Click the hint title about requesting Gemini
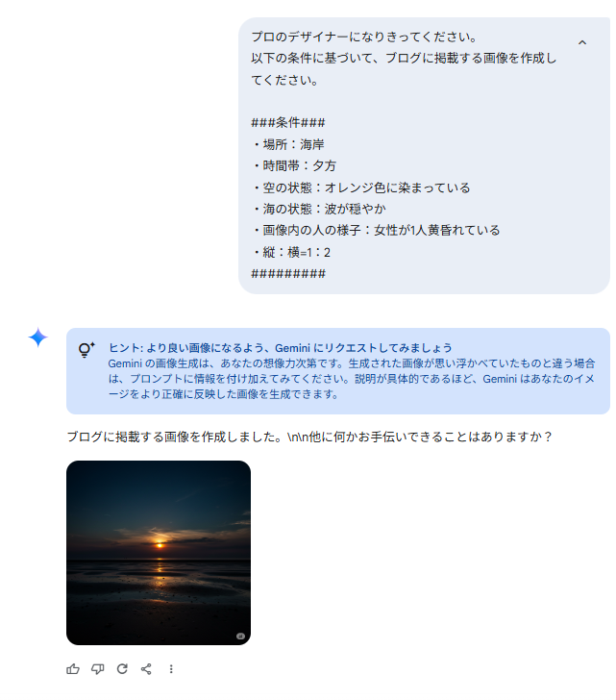616x700 pixels. click(x=281, y=348)
